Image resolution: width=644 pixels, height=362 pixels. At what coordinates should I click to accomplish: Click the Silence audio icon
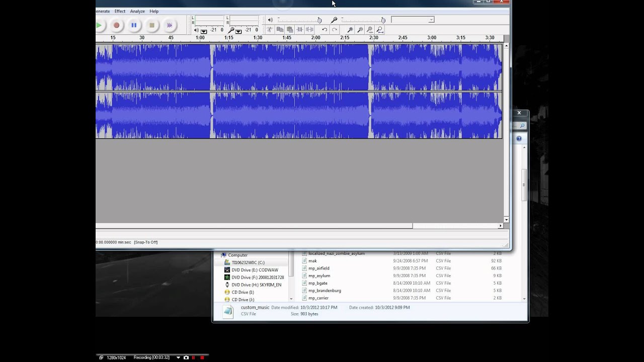309,30
